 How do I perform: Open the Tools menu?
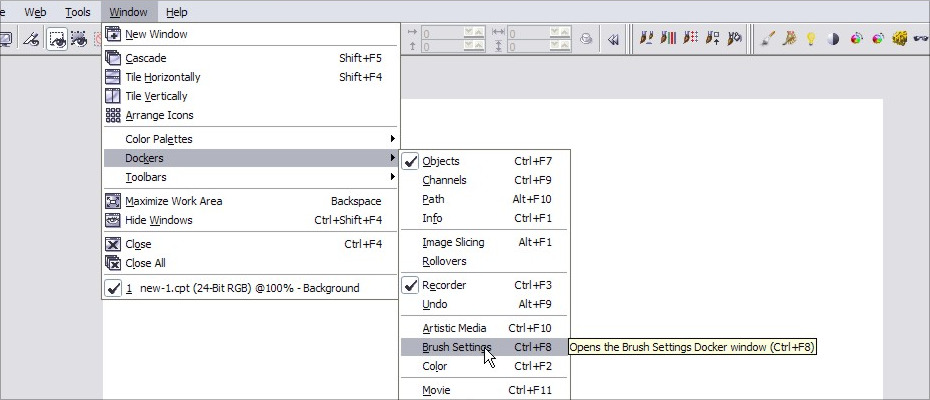[77, 12]
